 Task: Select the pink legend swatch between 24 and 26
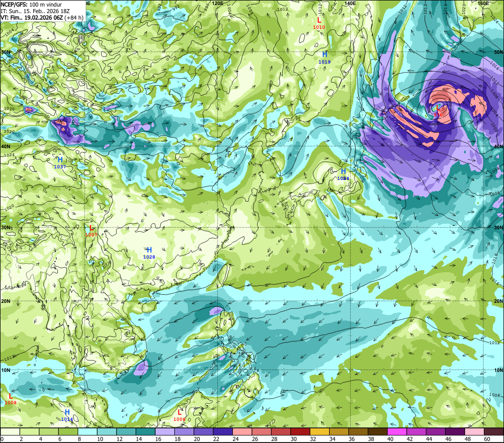[x=242, y=431]
